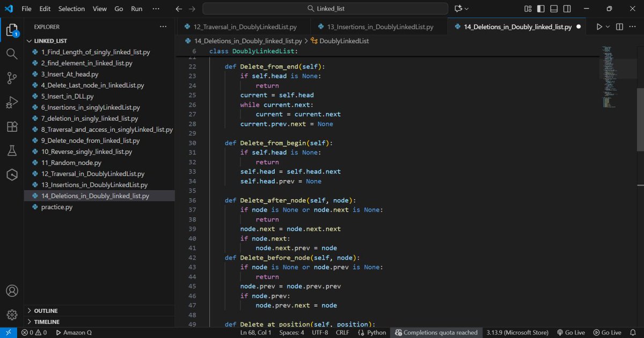Image resolution: width=644 pixels, height=338 pixels.
Task: Open the View menu
Action: (x=100, y=9)
